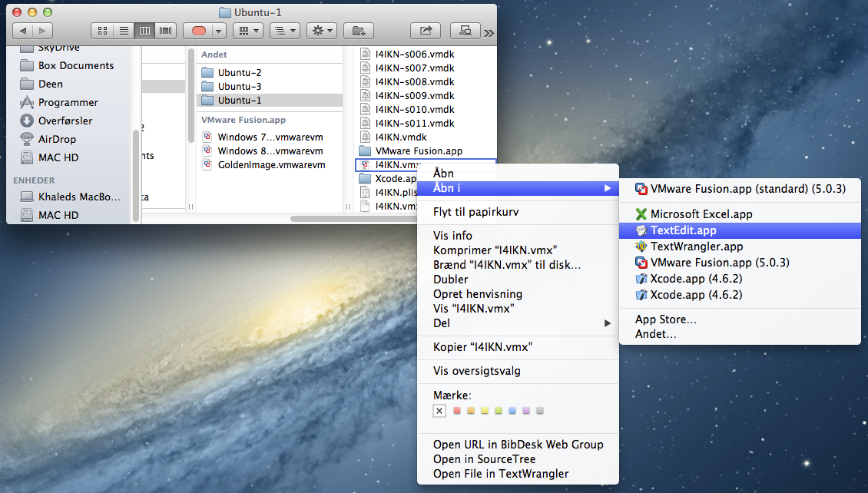868x493 pixels.
Task: Switch Finder to Cover Flow view
Action: tap(165, 31)
